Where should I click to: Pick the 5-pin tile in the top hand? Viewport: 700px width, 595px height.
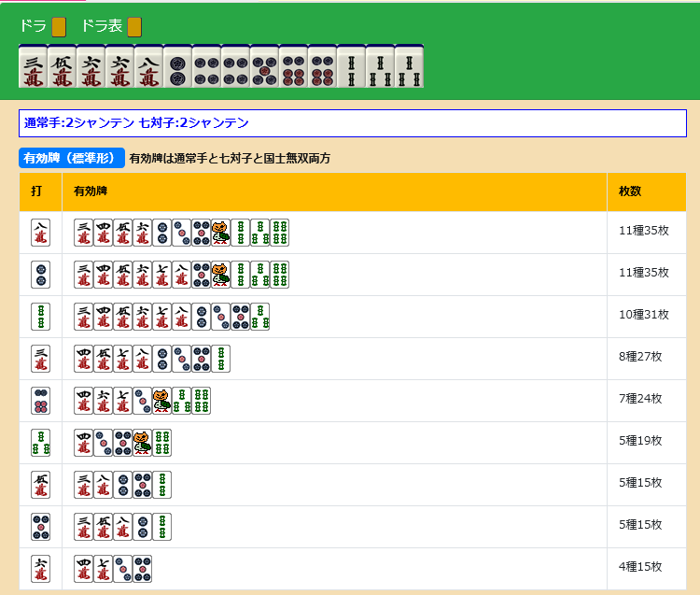[x=264, y=67]
